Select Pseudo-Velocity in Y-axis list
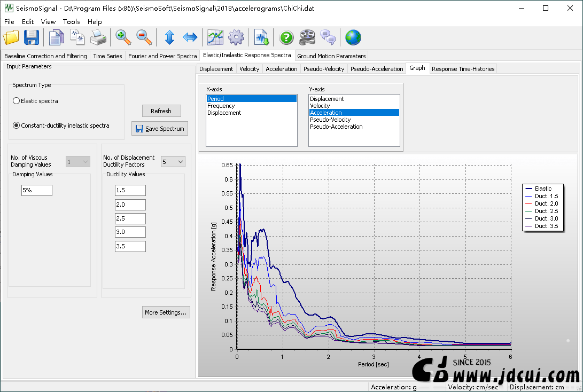583x392 pixels. [x=354, y=120]
